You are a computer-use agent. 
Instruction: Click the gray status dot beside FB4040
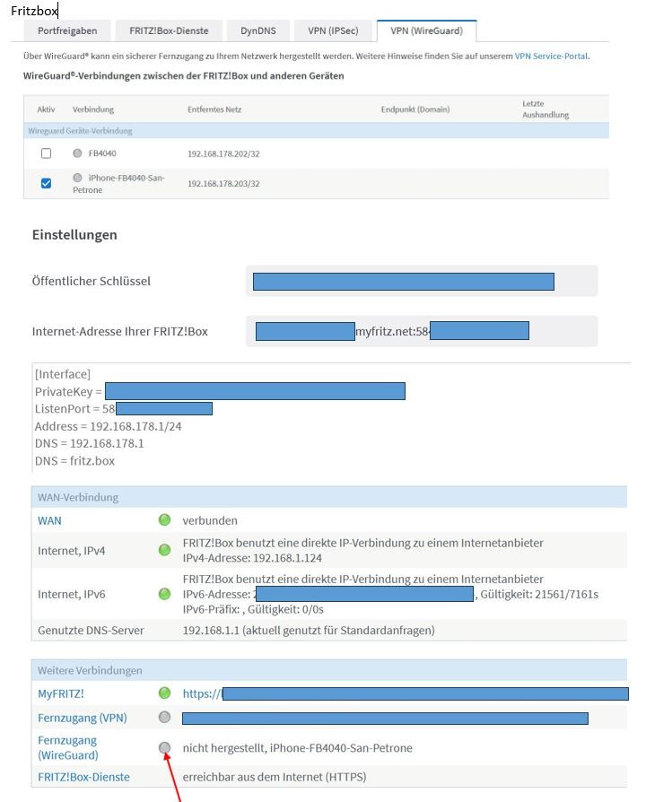[x=77, y=153]
